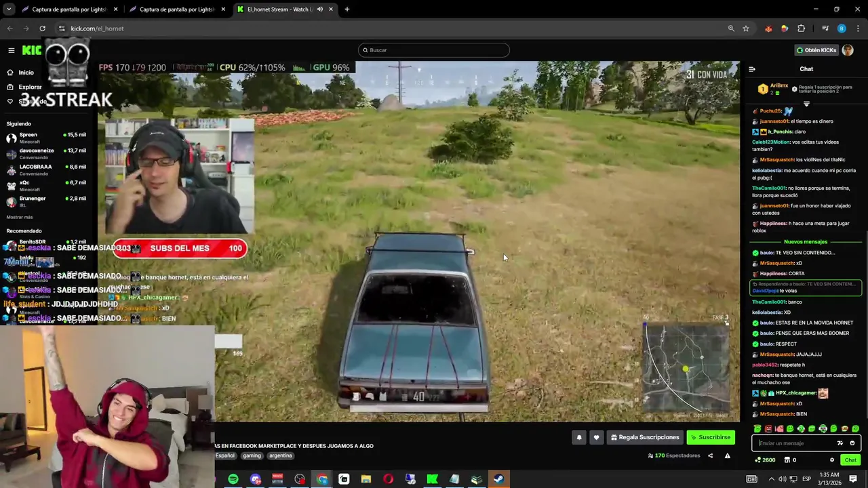Screen dimensions: 868x488
Task: Show hidden system tray icons chevron
Action: pyautogui.click(x=771, y=479)
